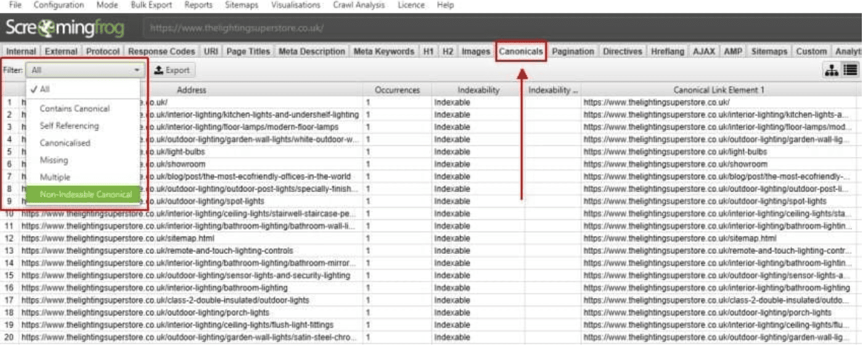Image resolution: width=868 pixels, height=361 pixels.
Task: Select the remote-and-touch-lighting-controls address row
Action: [x=190, y=251]
